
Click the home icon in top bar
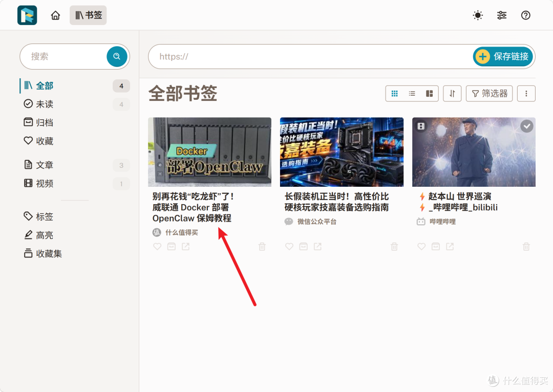coord(55,15)
